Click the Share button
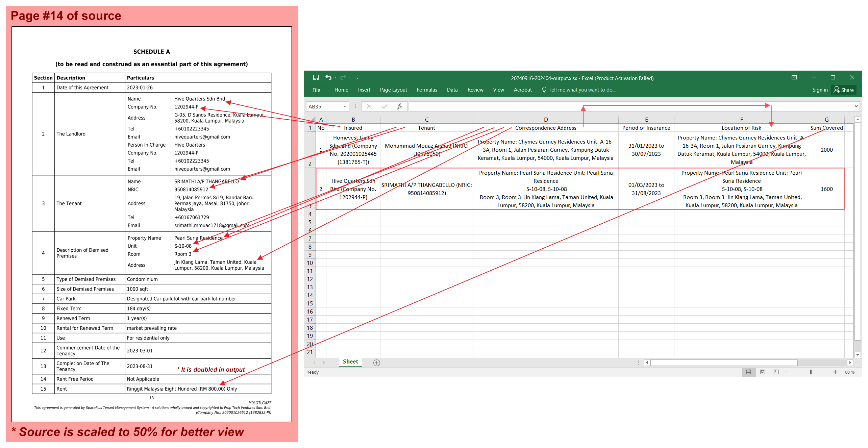868x448 pixels. point(844,90)
